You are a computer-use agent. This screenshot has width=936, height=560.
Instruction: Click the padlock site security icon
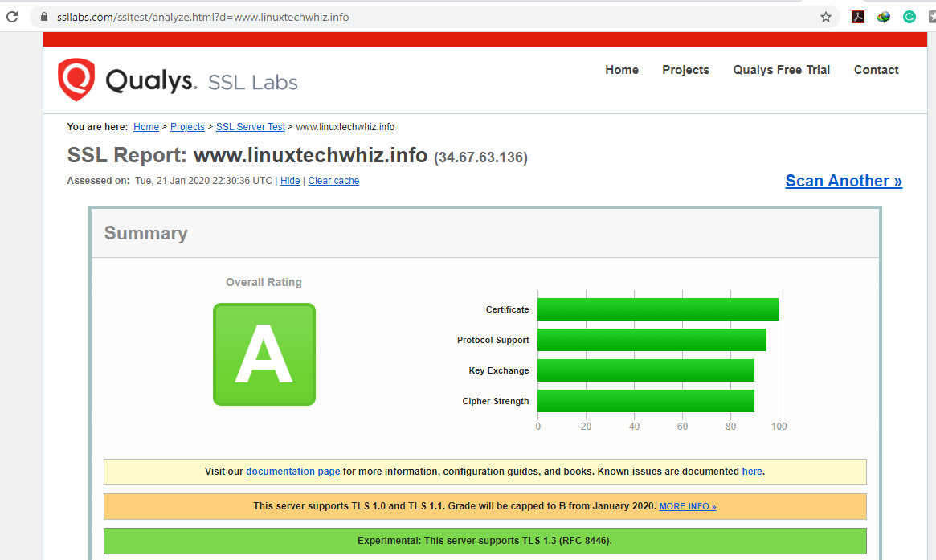(43, 17)
